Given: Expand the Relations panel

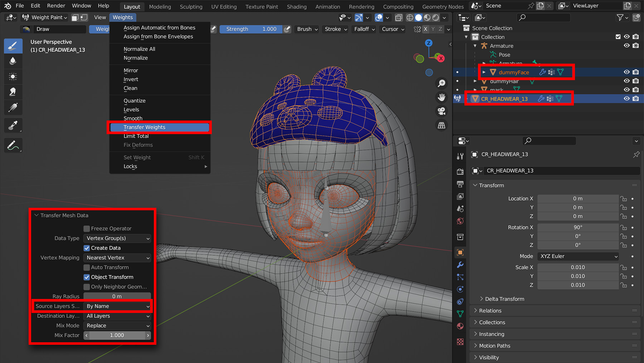Looking at the screenshot, I should point(490,311).
